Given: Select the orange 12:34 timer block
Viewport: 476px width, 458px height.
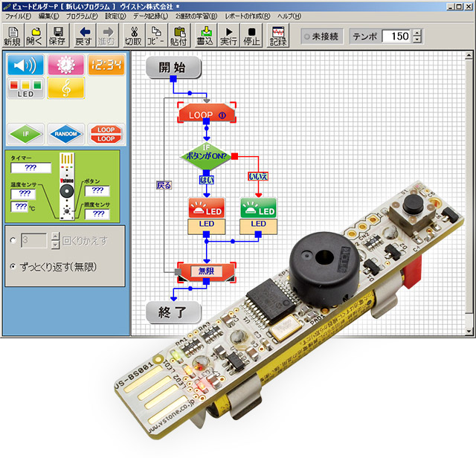Looking at the screenshot, I should [106, 65].
